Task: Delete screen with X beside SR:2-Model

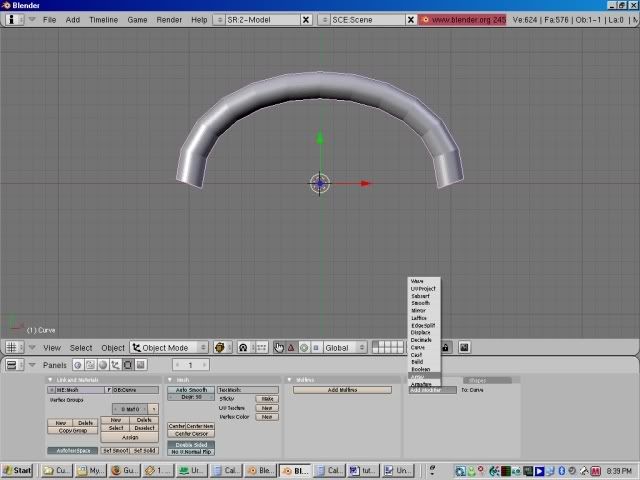Action: pyautogui.click(x=306, y=20)
